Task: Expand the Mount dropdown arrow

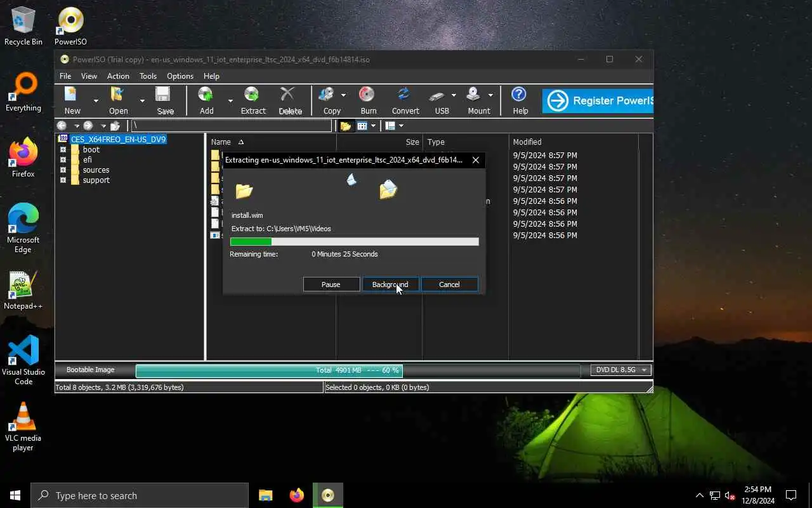Action: pyautogui.click(x=490, y=95)
